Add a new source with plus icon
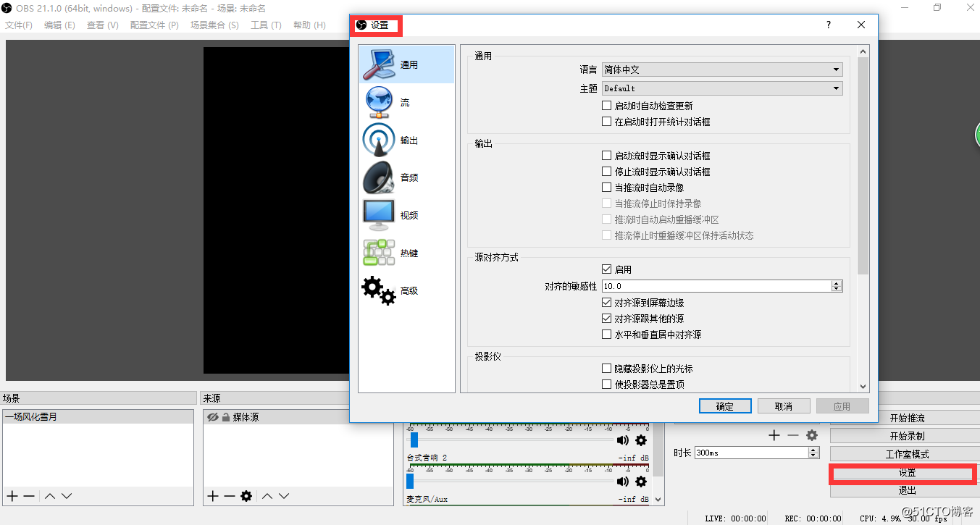Screen dimensions: 980x525 [x=213, y=496]
